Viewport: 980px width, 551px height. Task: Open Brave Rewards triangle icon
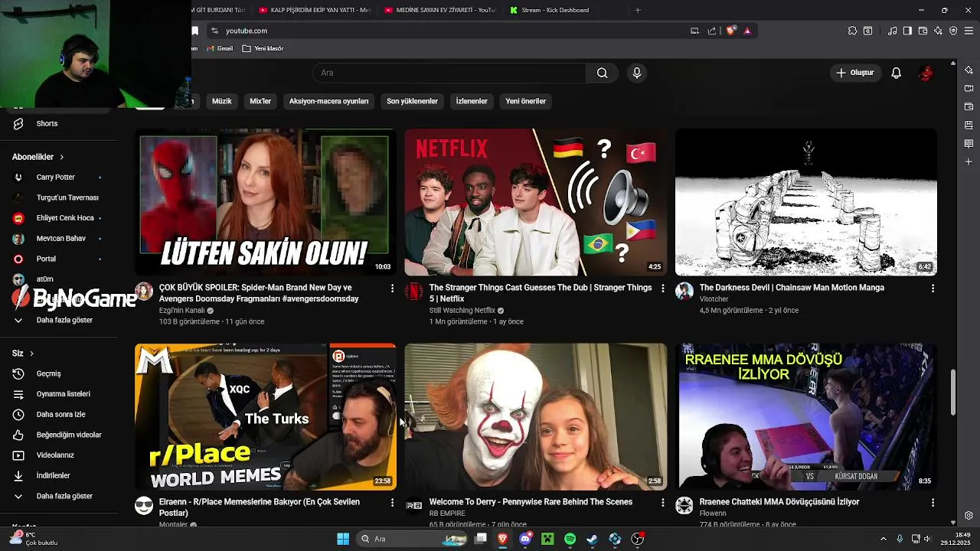click(747, 31)
